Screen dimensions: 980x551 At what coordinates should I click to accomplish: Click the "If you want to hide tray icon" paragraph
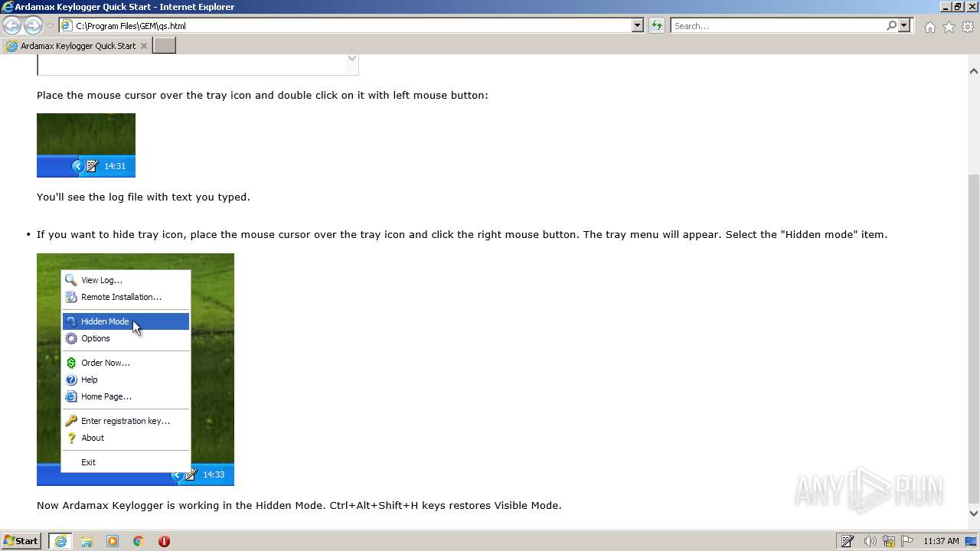click(462, 234)
